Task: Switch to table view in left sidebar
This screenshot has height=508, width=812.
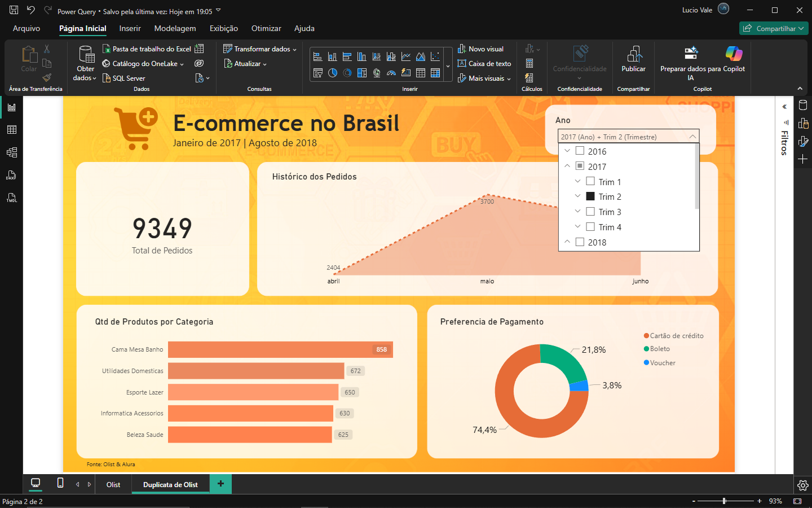Action: coord(11,130)
